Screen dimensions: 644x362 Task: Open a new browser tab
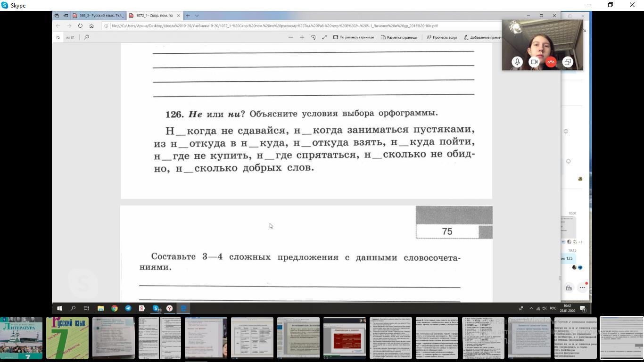point(188,16)
